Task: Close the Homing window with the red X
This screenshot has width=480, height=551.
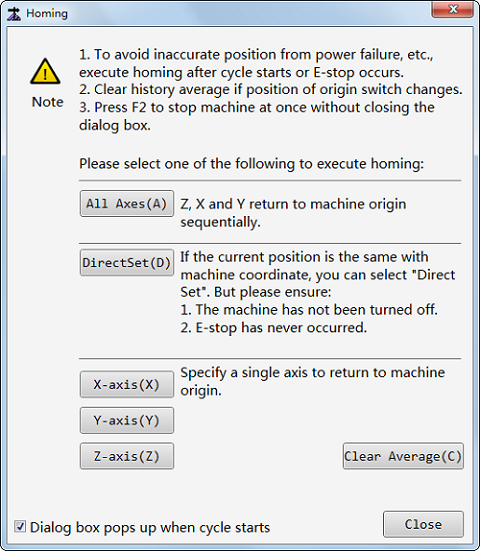Action: [x=453, y=9]
